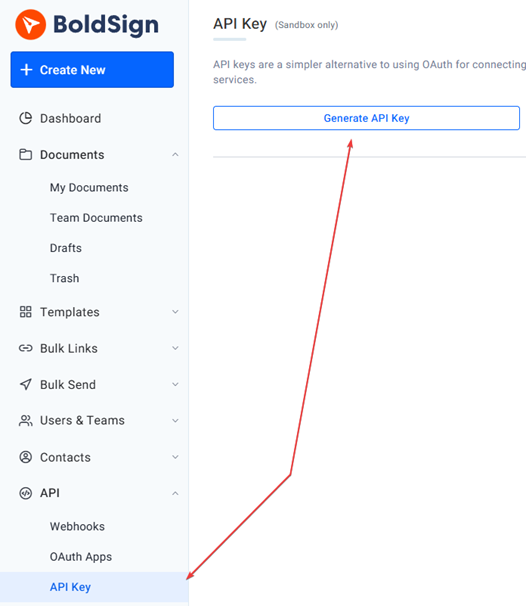Click the Documents folder icon
This screenshot has height=606, width=526.
(x=26, y=155)
